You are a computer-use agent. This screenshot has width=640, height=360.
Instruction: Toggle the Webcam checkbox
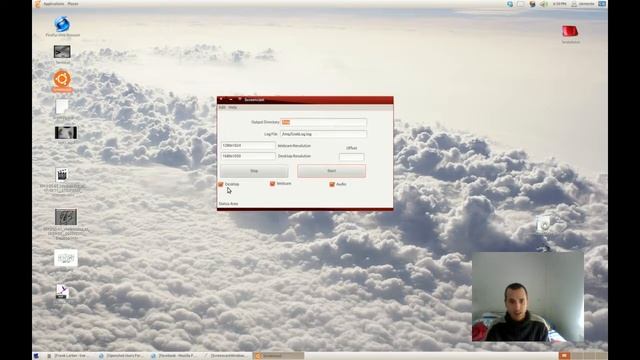(x=272, y=184)
